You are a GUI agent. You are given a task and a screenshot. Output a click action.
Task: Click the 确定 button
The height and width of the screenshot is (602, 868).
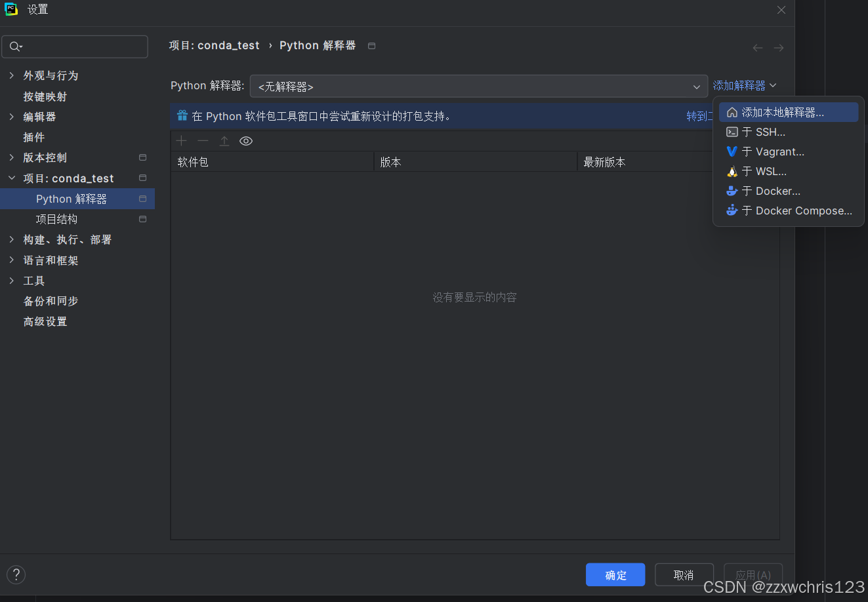(x=615, y=575)
